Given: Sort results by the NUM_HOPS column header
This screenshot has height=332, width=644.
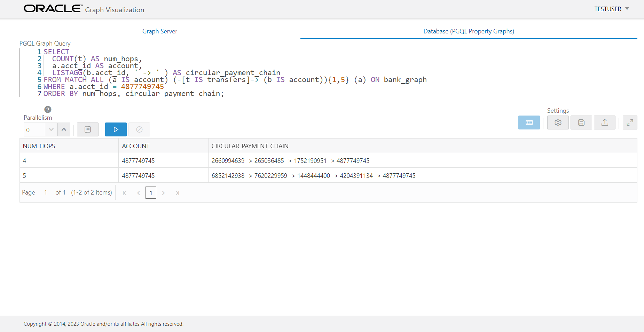Looking at the screenshot, I should [x=39, y=146].
